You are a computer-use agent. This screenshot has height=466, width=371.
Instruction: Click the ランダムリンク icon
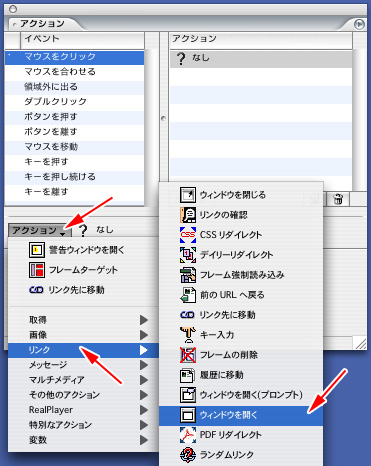pos(188,455)
